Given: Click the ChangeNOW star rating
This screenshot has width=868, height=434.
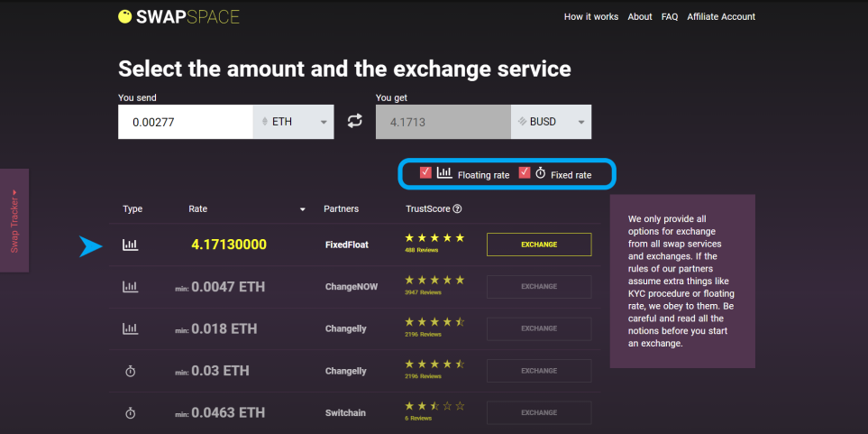Looking at the screenshot, I should coord(434,280).
